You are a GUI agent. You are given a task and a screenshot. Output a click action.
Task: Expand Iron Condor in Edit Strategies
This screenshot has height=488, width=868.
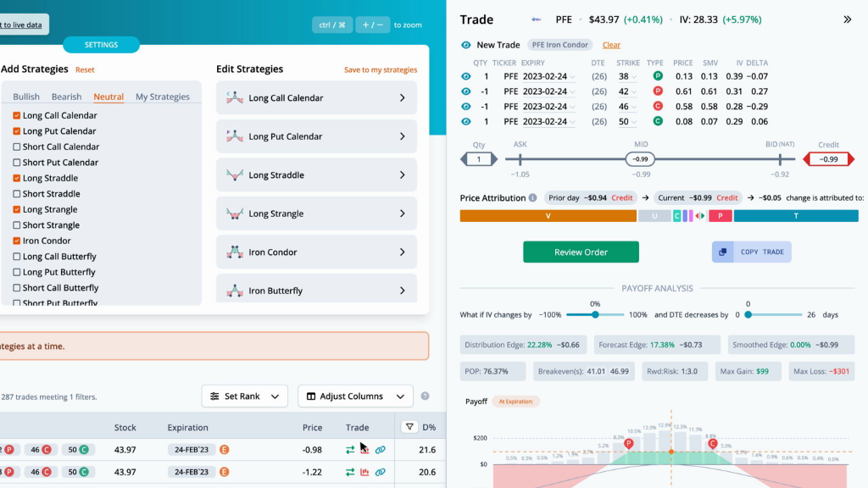317,252
